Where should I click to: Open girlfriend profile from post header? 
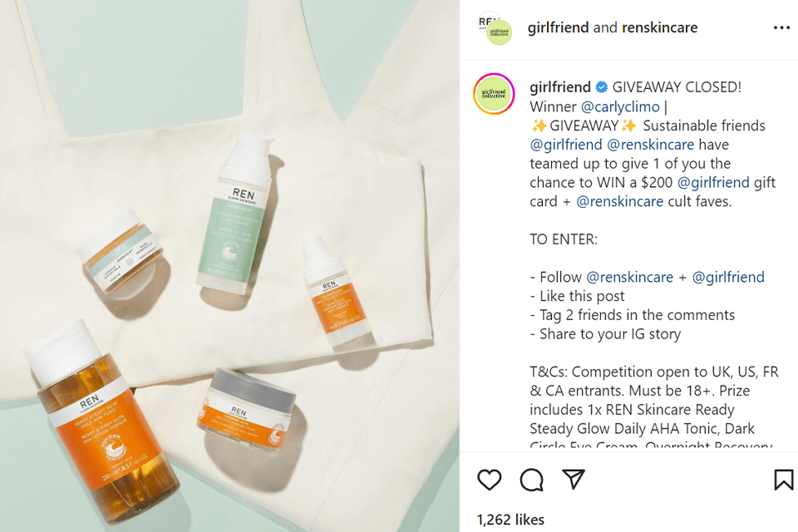click(x=558, y=27)
